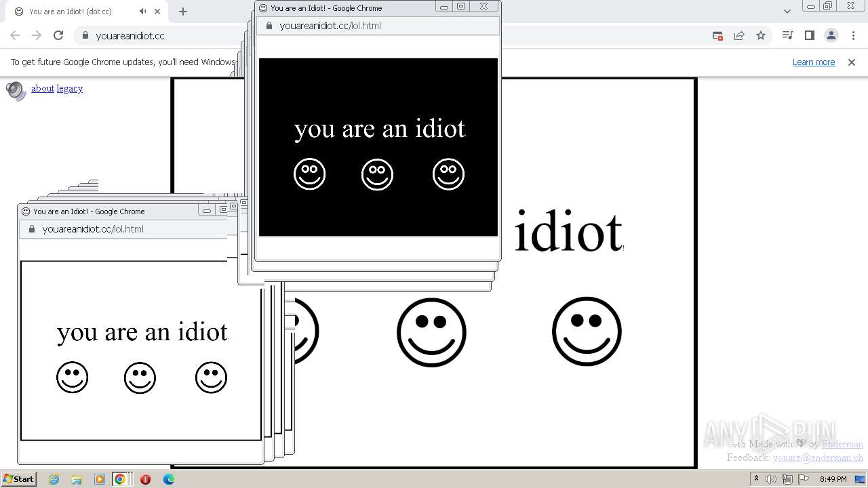Open the 'about' link
868x488 pixels.
[43, 88]
